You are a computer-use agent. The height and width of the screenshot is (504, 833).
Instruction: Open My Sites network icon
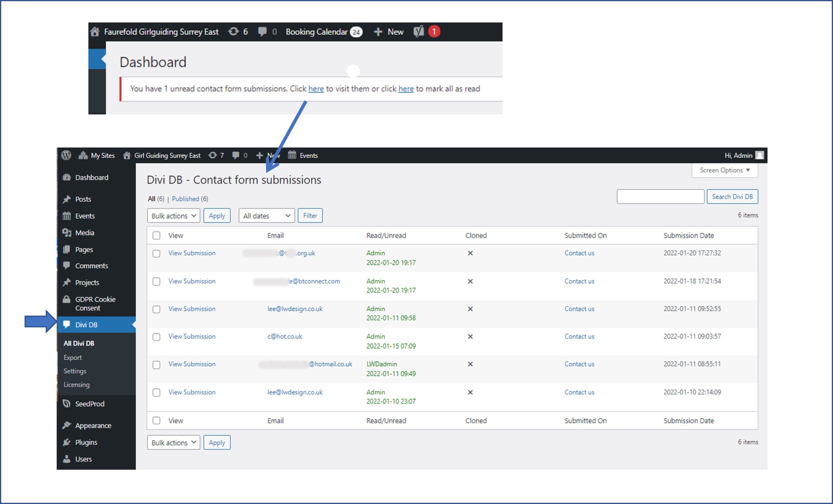click(x=83, y=155)
